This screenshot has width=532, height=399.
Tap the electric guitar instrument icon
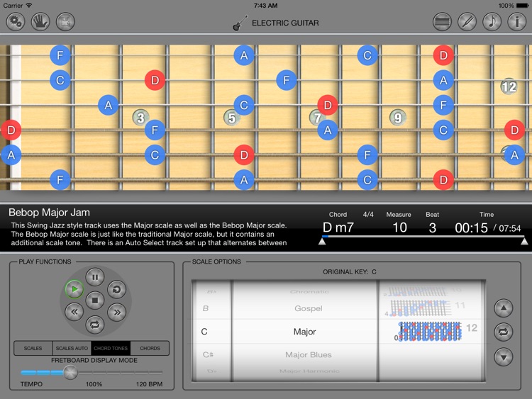coord(240,23)
